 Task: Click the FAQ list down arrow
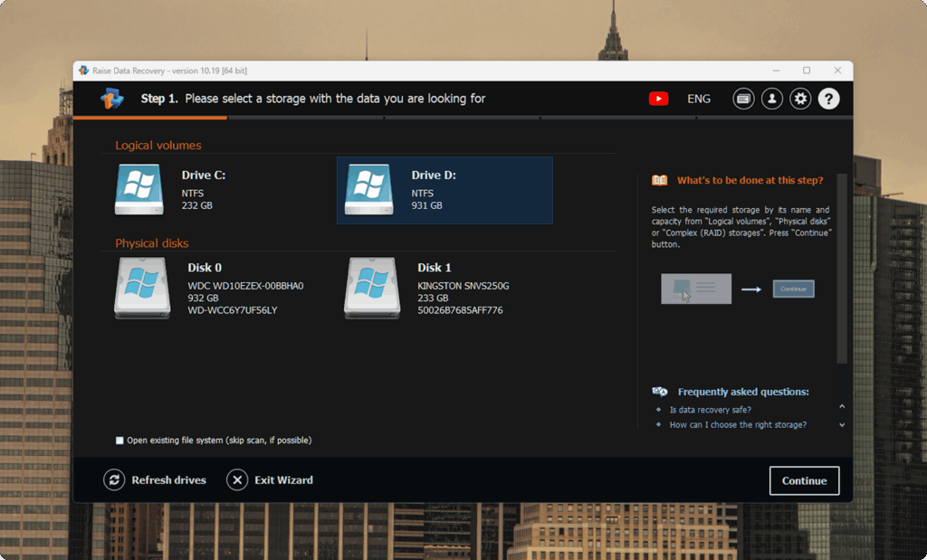pos(842,424)
